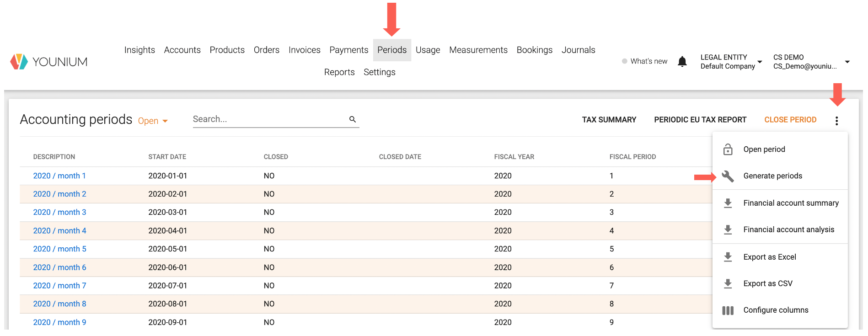Open the notifications bell
The width and height of the screenshot is (868, 336).
[x=682, y=61]
